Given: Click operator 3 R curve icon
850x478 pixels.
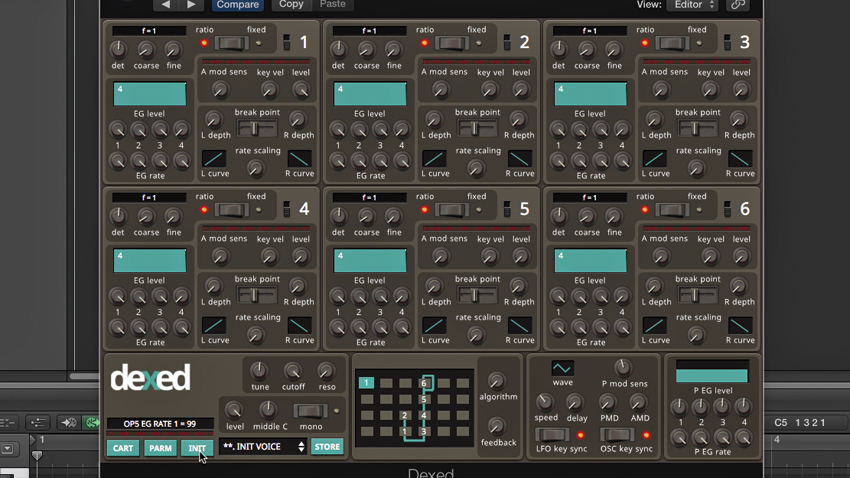Looking at the screenshot, I should pyautogui.click(x=740, y=159).
